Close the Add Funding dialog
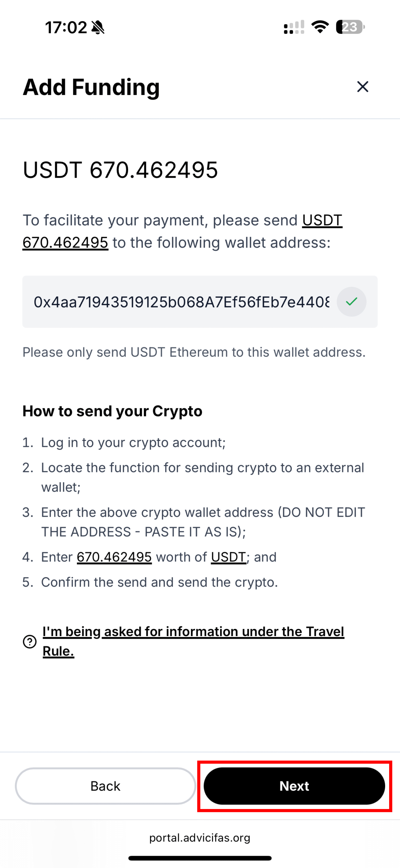The height and width of the screenshot is (868, 400). coord(362,87)
